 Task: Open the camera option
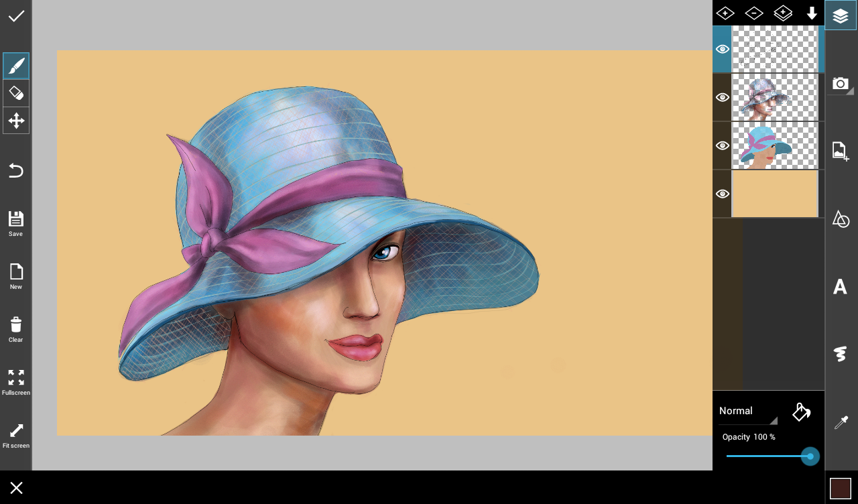point(841,84)
